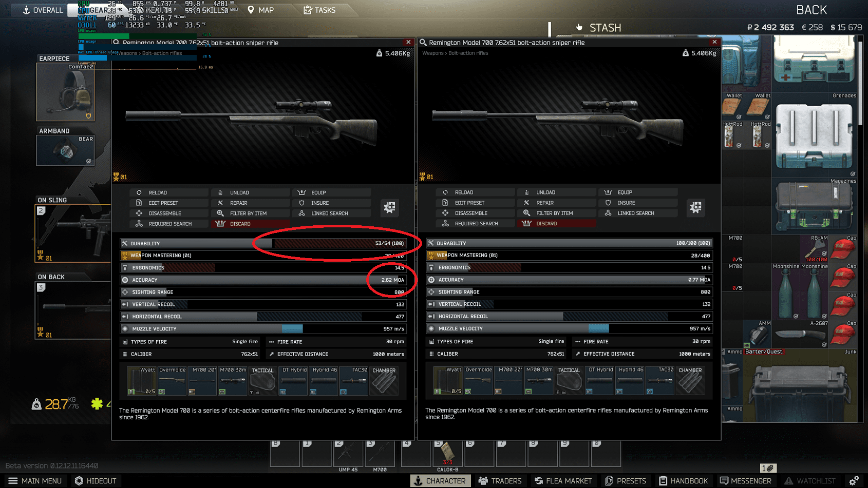
Task: Open the MAIN MENU
Action: point(35,481)
